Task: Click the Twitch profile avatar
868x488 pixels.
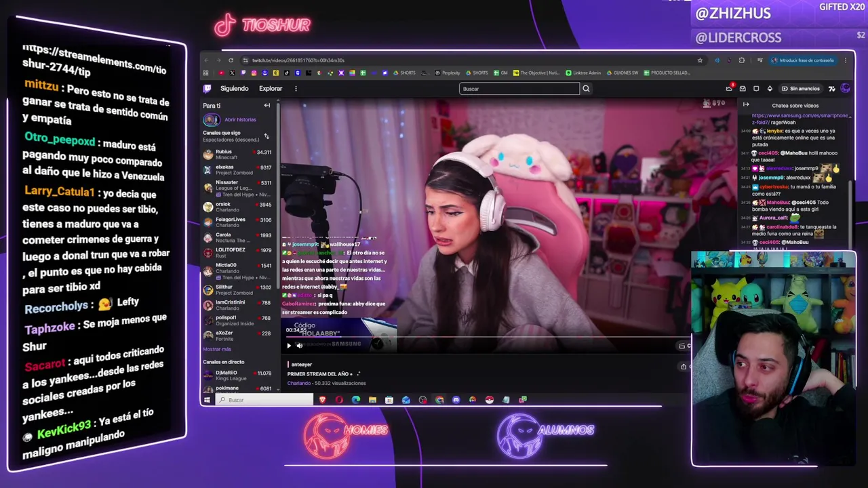Action: [x=845, y=88]
